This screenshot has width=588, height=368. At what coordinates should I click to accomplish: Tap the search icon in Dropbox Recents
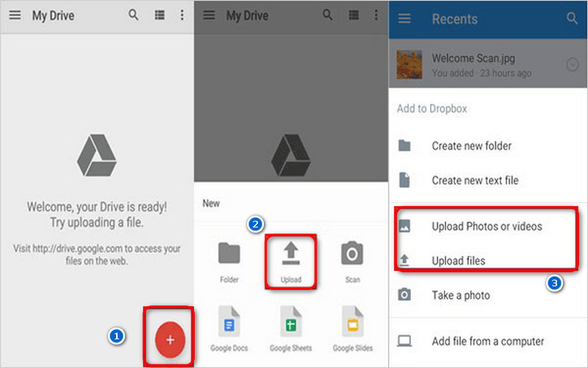(x=572, y=19)
